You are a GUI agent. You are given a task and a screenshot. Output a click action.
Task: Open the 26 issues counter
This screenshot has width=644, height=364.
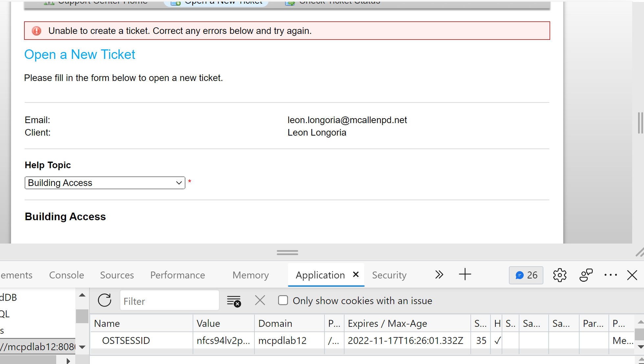coord(526,275)
